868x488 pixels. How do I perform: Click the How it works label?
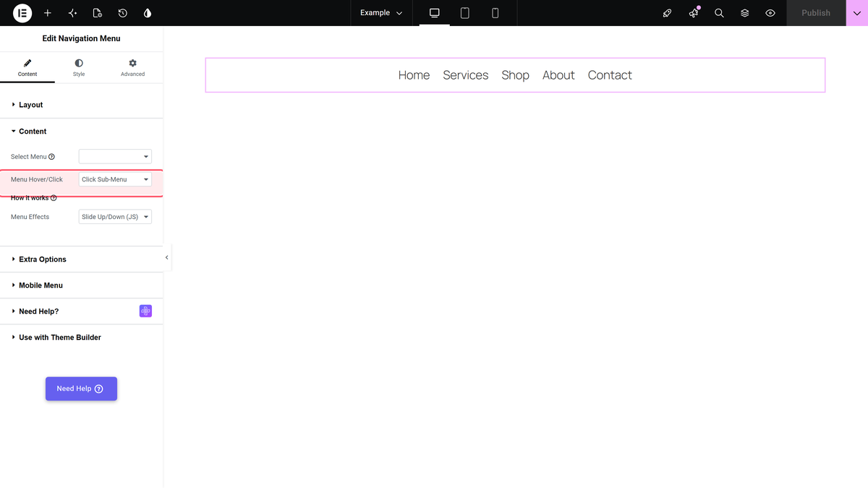(30, 198)
